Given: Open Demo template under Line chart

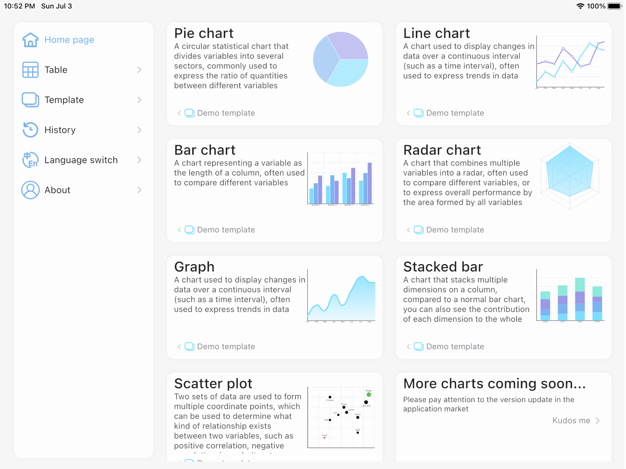Looking at the screenshot, I should [455, 113].
